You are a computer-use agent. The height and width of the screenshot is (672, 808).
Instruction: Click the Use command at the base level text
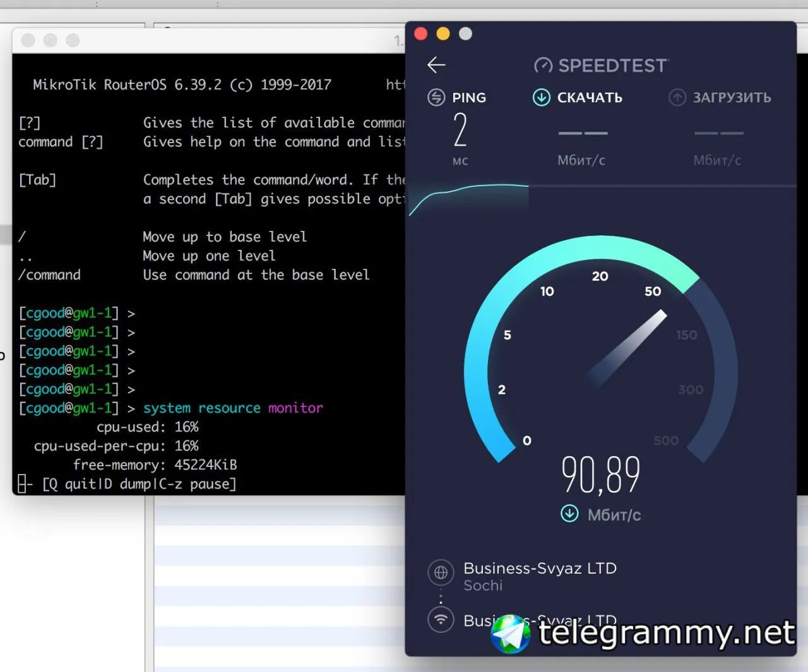(256, 274)
